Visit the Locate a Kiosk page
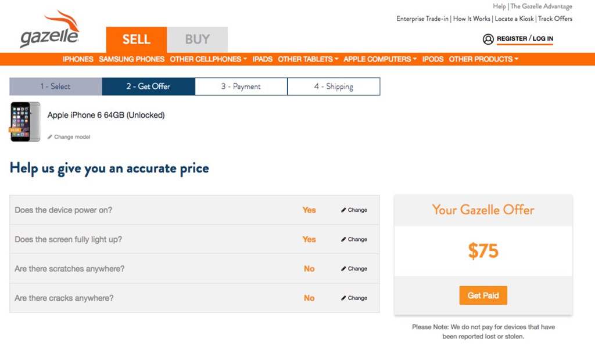The width and height of the screenshot is (595, 364). click(x=515, y=19)
